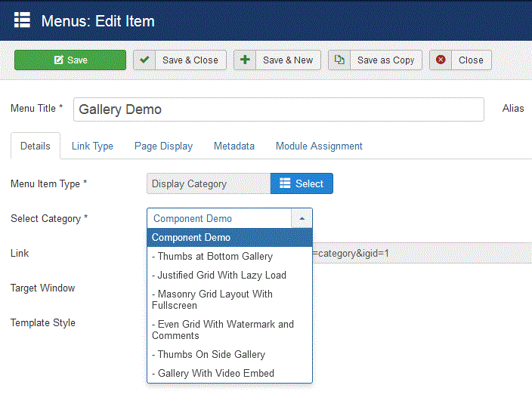Open the Page Display tab

point(163,146)
